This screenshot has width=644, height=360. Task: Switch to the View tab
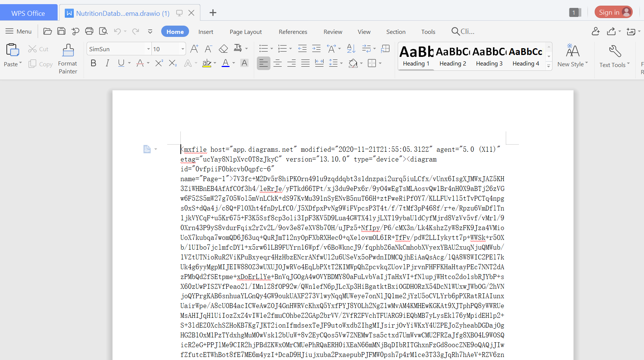point(364,32)
